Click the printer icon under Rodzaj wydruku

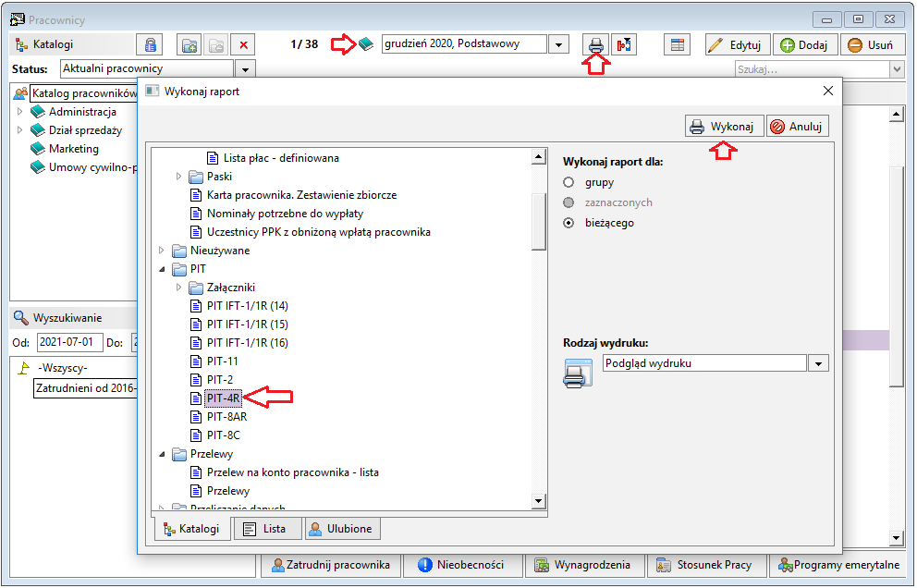point(578,373)
